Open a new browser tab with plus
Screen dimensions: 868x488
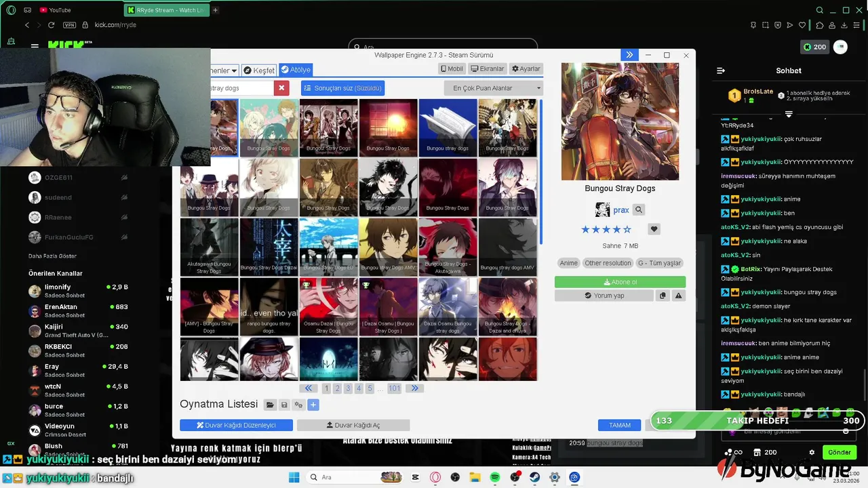(215, 10)
